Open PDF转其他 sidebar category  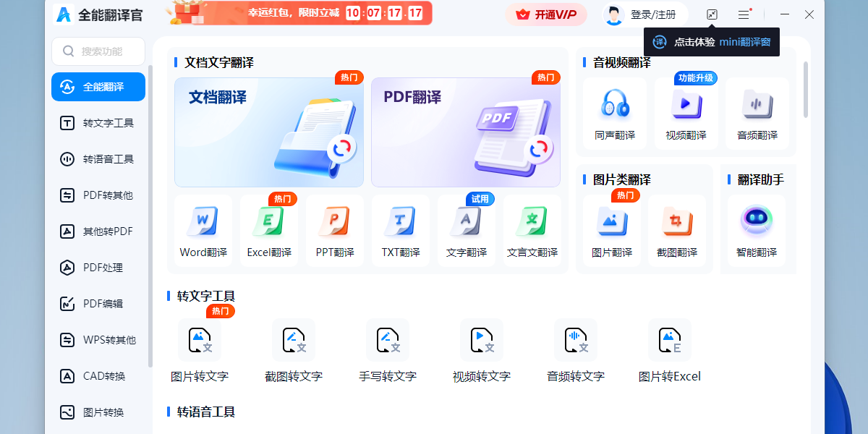tap(98, 195)
